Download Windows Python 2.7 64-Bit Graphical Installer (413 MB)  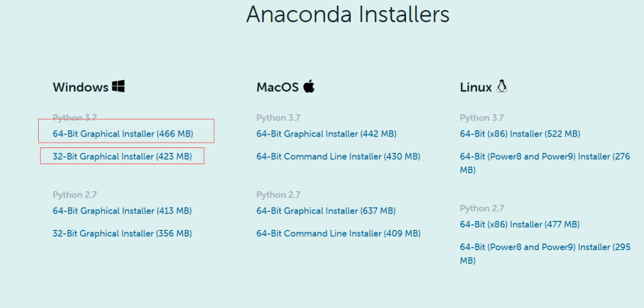(122, 211)
